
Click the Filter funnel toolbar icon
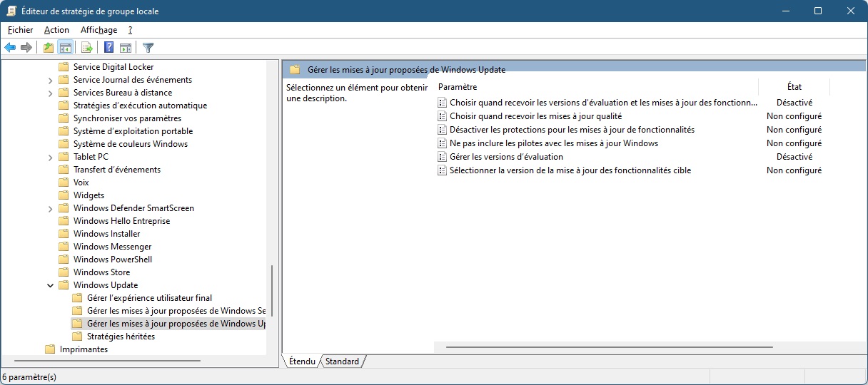tap(148, 48)
